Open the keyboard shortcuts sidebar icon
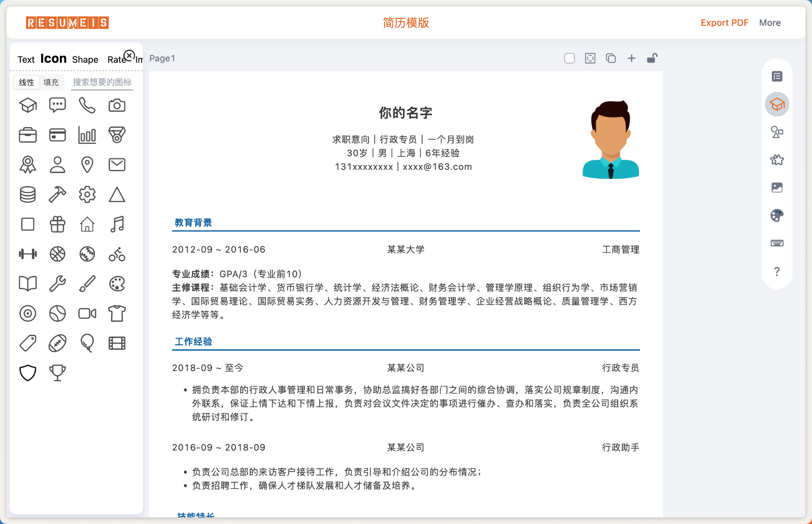Screen dimensions: 812x524 pyautogui.click(x=776, y=243)
